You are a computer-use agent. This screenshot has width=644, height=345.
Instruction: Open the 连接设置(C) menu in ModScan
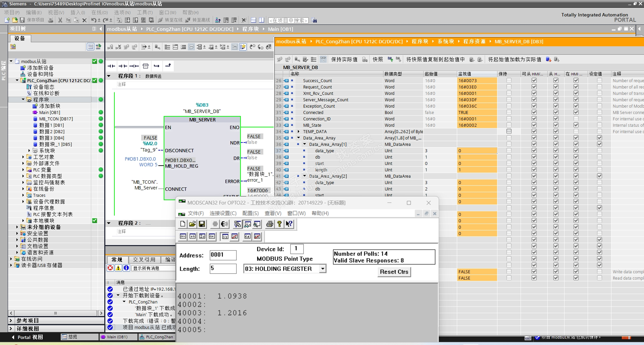click(x=223, y=213)
